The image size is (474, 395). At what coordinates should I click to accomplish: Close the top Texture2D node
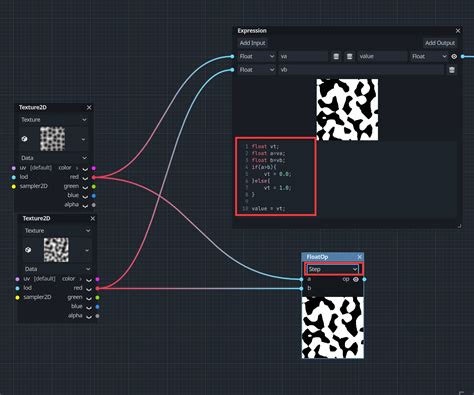(89, 107)
